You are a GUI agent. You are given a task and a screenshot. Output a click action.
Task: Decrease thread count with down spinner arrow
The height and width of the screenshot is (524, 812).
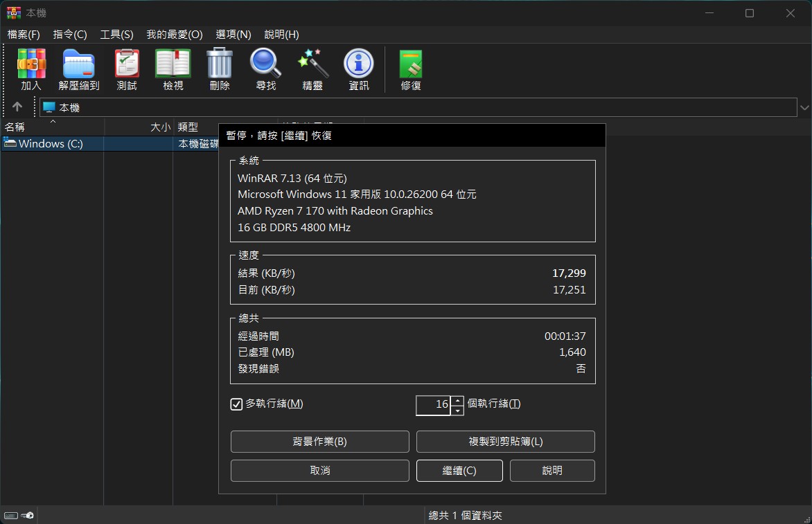(457, 410)
